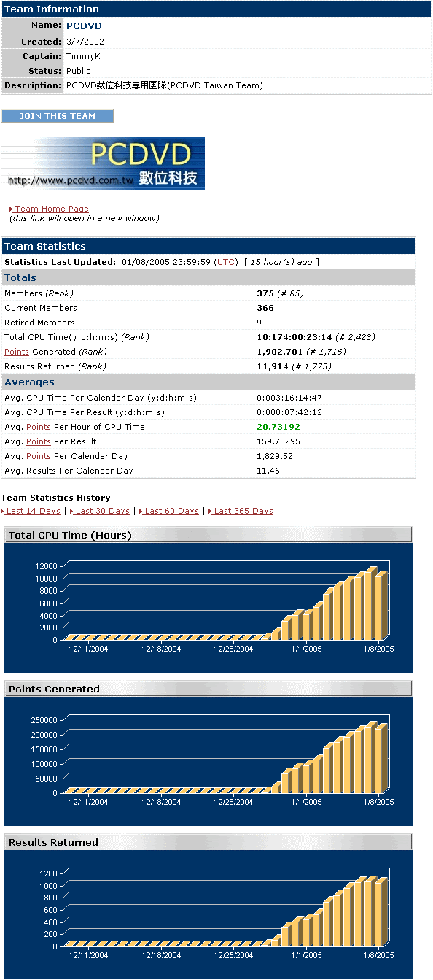Open Points link in Per Calendar Day row
The height and width of the screenshot is (980, 433).
point(39,456)
